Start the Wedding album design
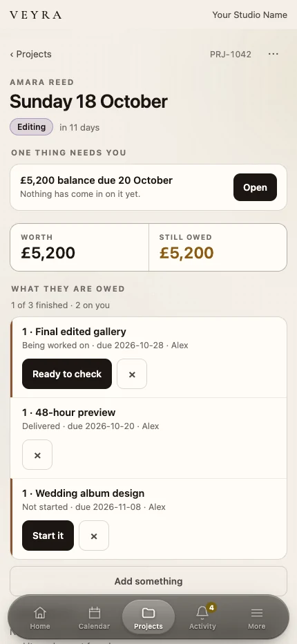297x644 pixels. [48, 536]
